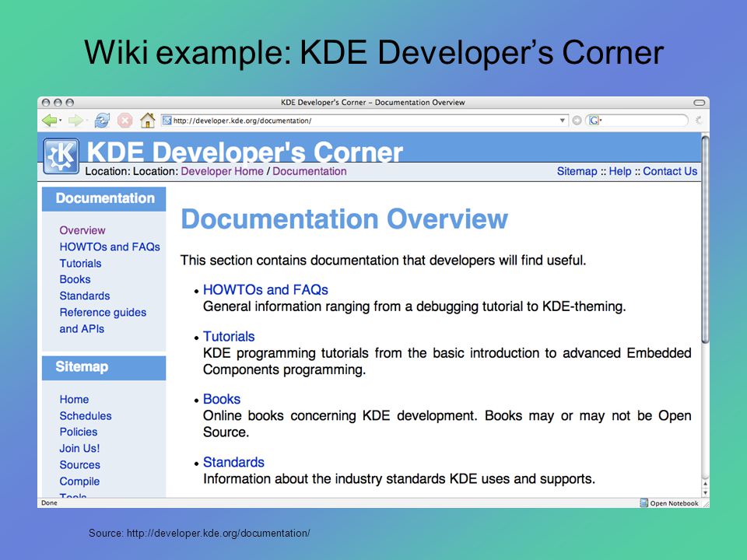Click the green Back arrow button
Screen dimensions: 747x560
click(x=49, y=121)
